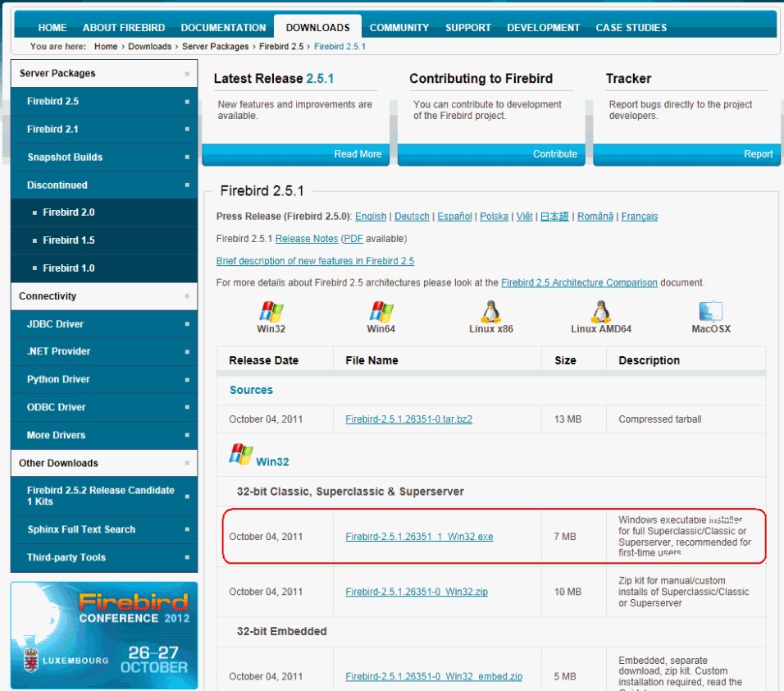Image resolution: width=784 pixels, height=691 pixels.
Task: Open the Việt press release link
Action: 524,217
